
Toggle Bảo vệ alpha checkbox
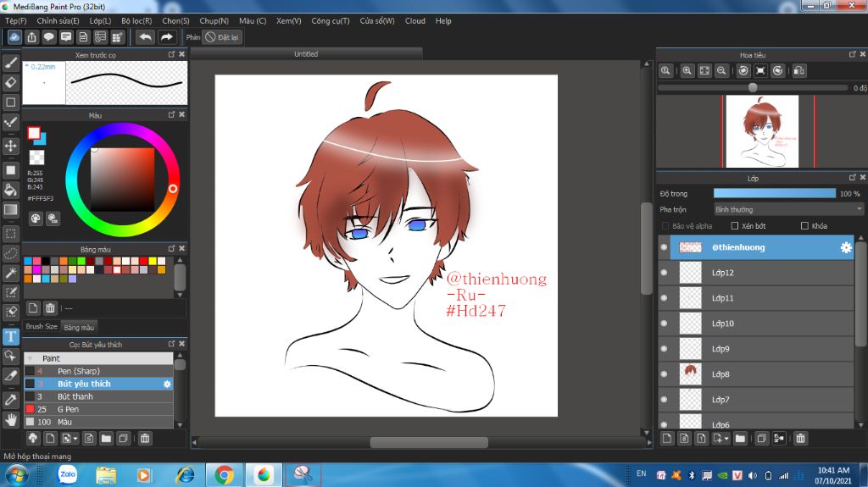pos(665,226)
